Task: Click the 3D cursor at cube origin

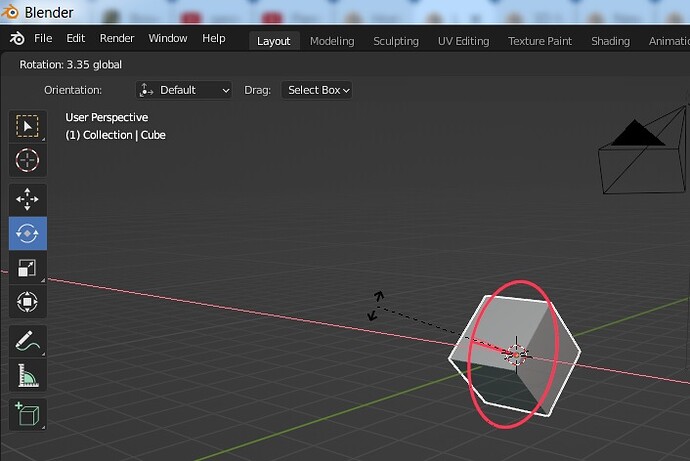Action: (516, 354)
